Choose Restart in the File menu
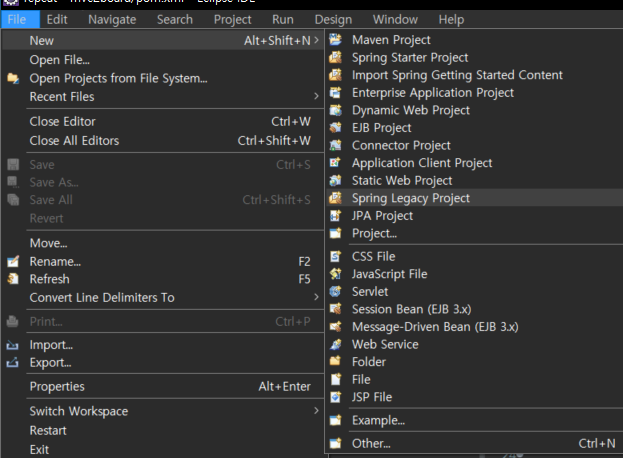This screenshot has height=458, width=623. (163, 430)
